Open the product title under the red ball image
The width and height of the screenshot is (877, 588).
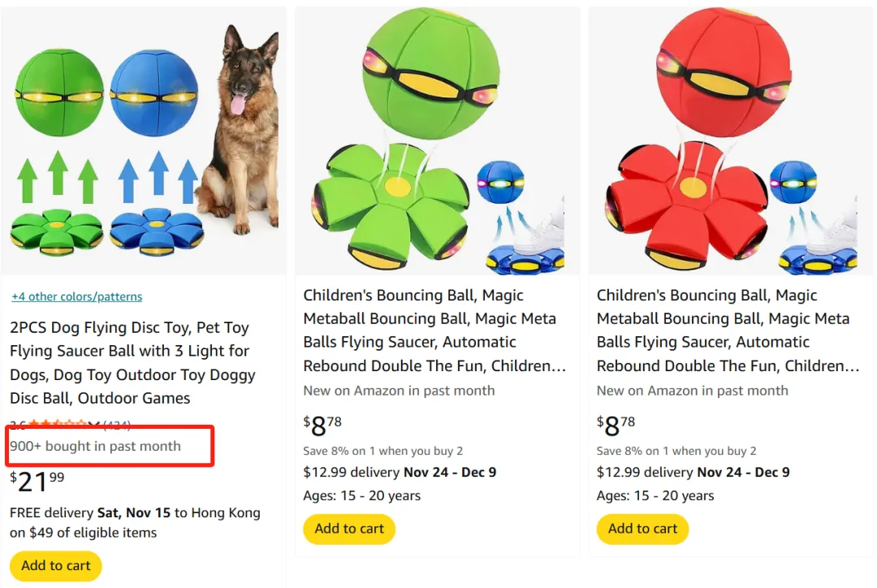728,331
